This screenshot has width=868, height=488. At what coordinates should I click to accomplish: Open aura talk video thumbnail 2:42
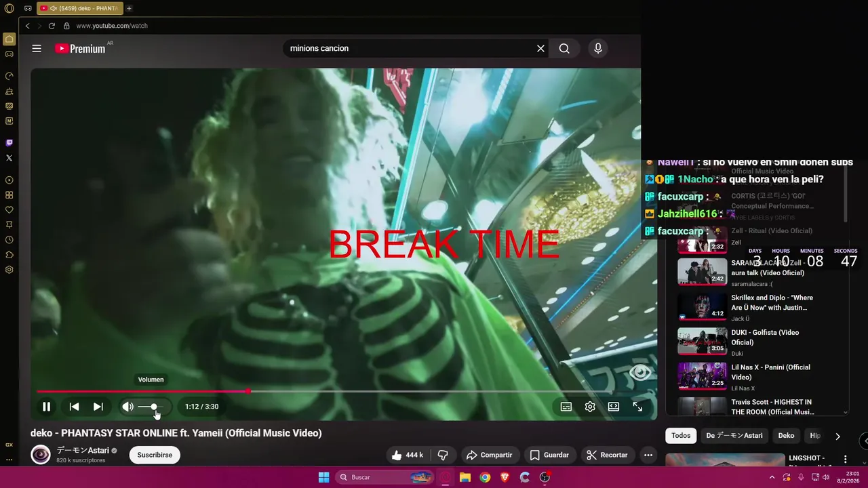coord(702,272)
